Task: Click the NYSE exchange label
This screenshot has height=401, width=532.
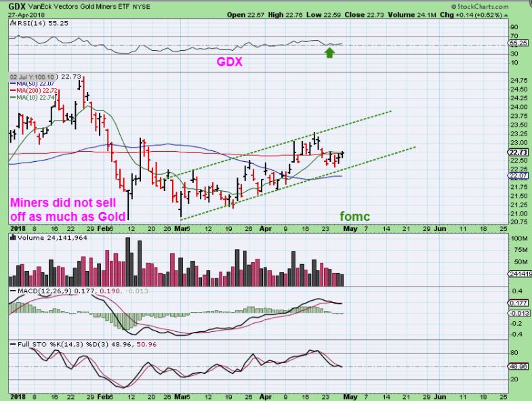Action: [x=141, y=7]
